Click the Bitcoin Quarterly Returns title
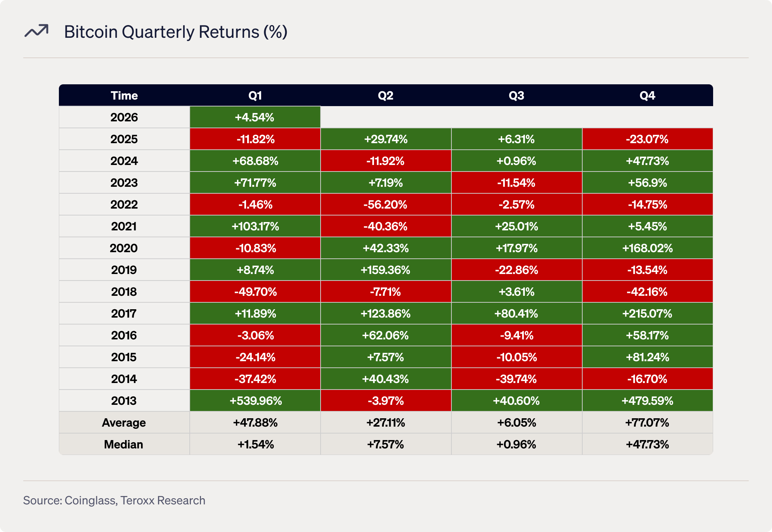Viewport: 772px width, 532px height. pos(176,32)
